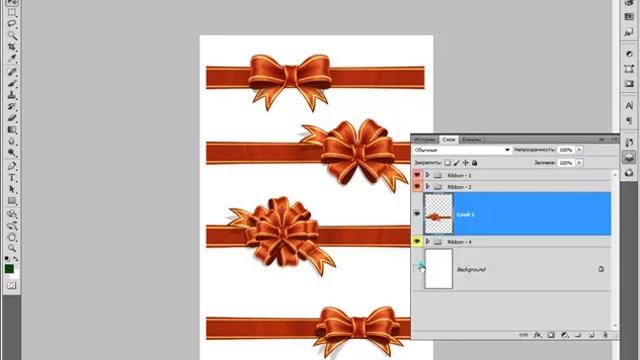
Task: Select the Eyedropper tool
Action: pyautogui.click(x=12, y=59)
